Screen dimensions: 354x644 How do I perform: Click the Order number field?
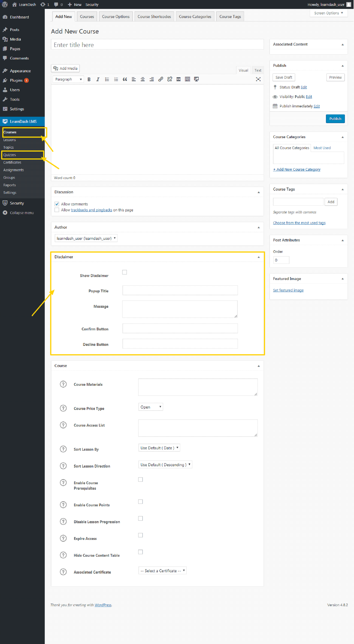pyautogui.click(x=281, y=260)
